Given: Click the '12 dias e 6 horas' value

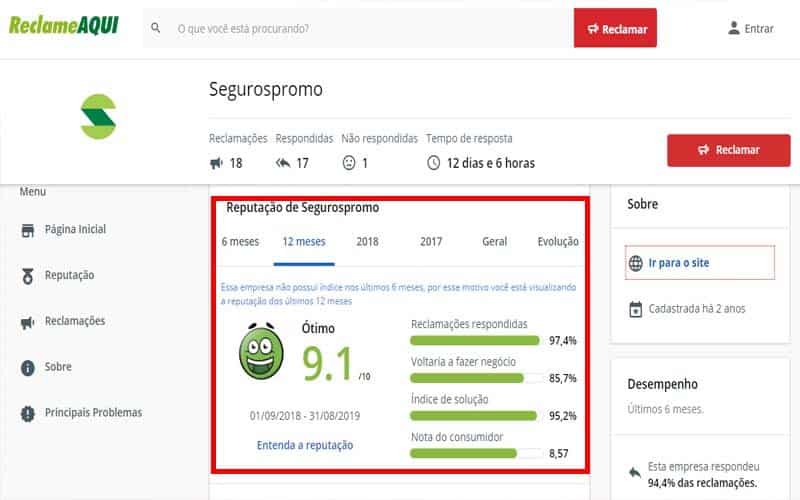Looking at the screenshot, I should coord(491,163).
